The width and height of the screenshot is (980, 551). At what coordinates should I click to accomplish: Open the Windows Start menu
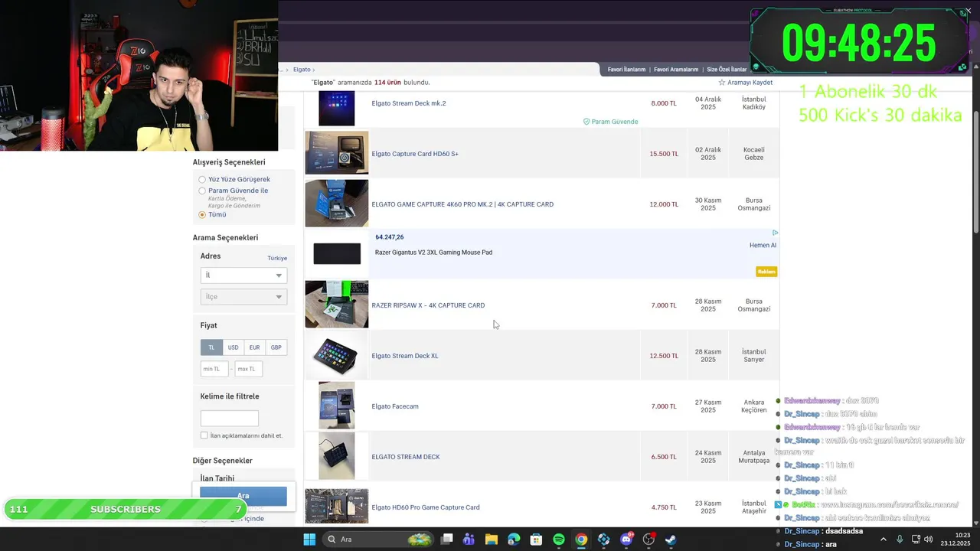[x=309, y=540]
